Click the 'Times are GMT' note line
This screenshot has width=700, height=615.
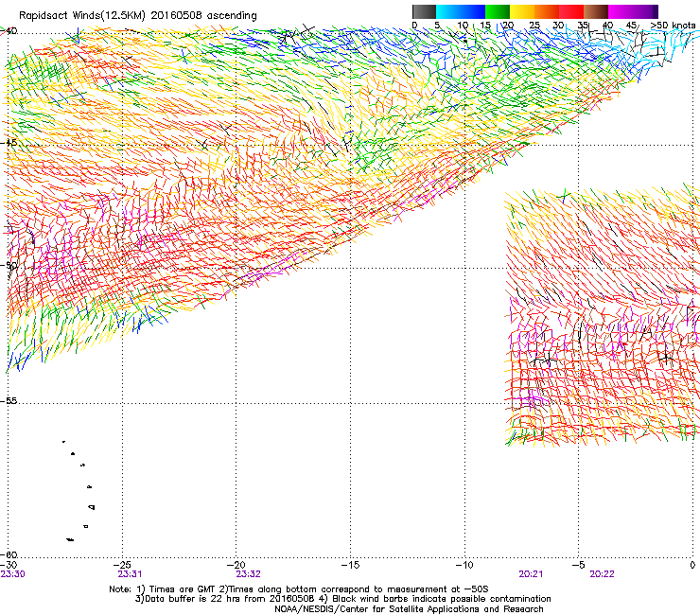pos(299,589)
